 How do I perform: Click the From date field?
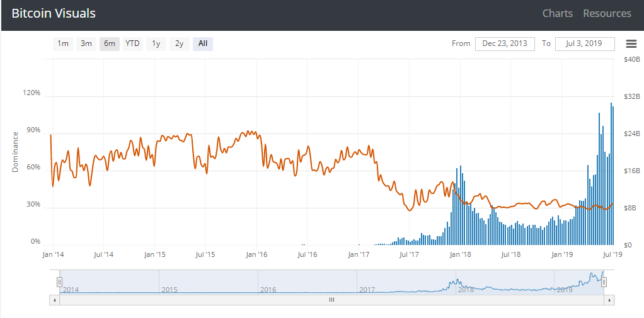point(505,44)
